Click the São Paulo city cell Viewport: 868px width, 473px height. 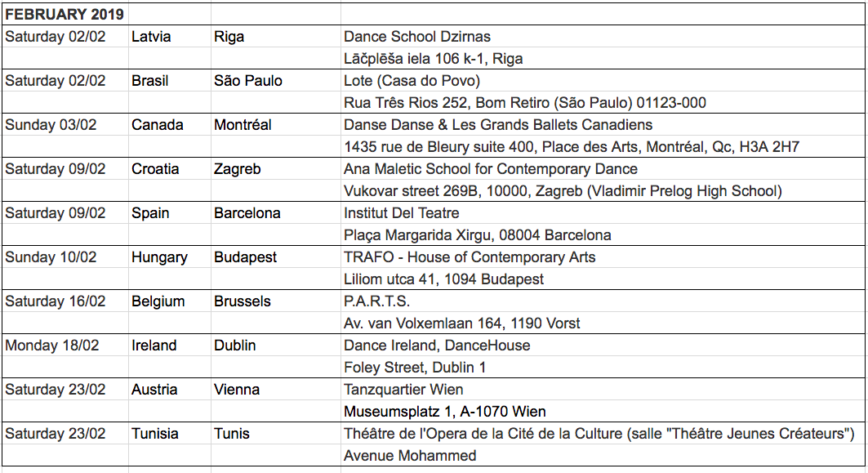pos(276,81)
